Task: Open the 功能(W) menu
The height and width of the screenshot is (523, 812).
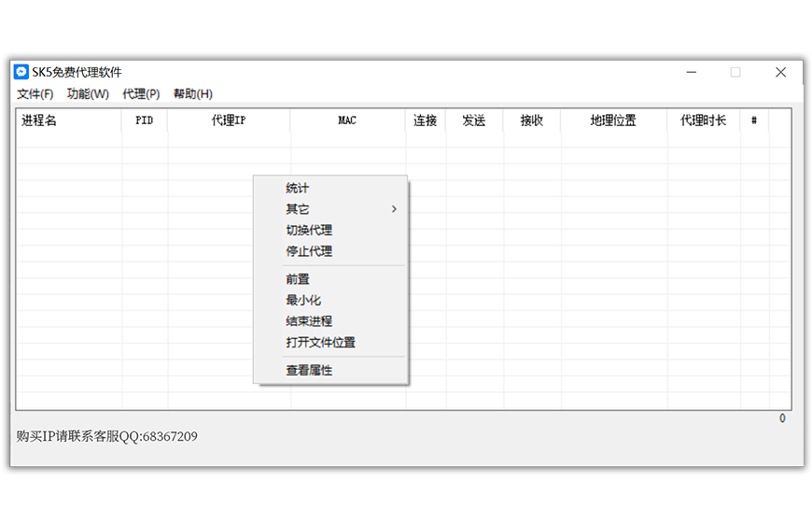Action: point(88,94)
